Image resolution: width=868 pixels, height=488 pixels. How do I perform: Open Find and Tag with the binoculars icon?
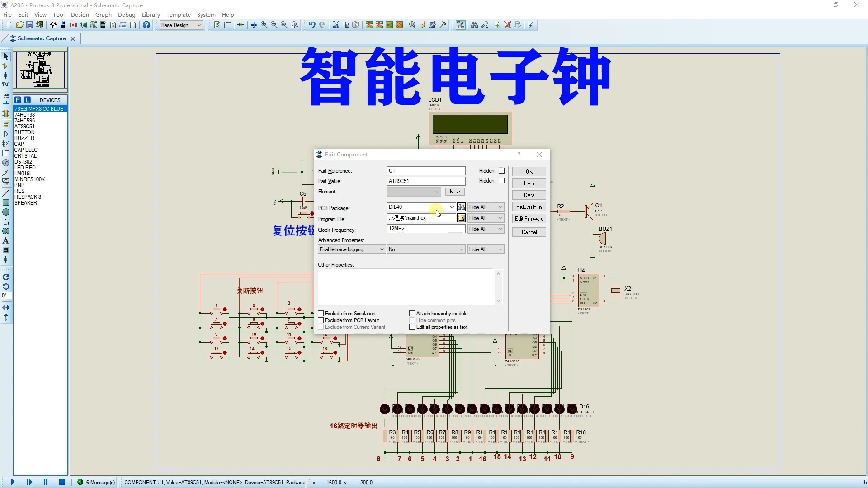[x=474, y=25]
